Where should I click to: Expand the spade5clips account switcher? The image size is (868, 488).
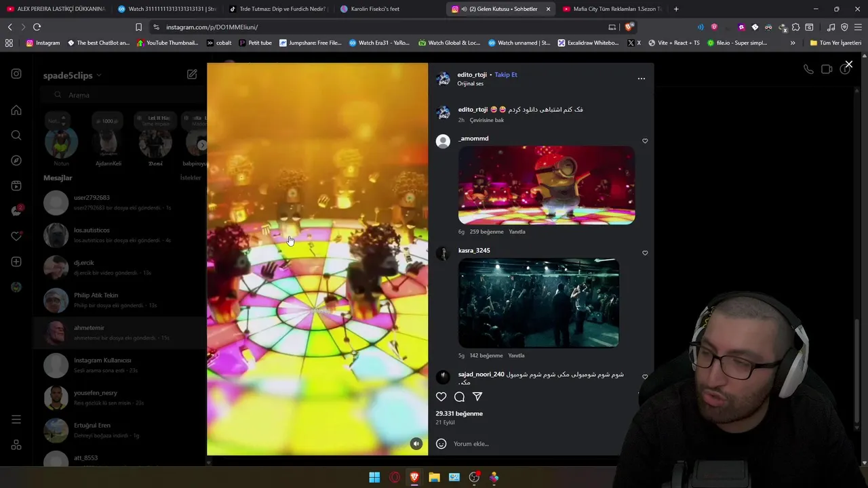[x=73, y=75]
